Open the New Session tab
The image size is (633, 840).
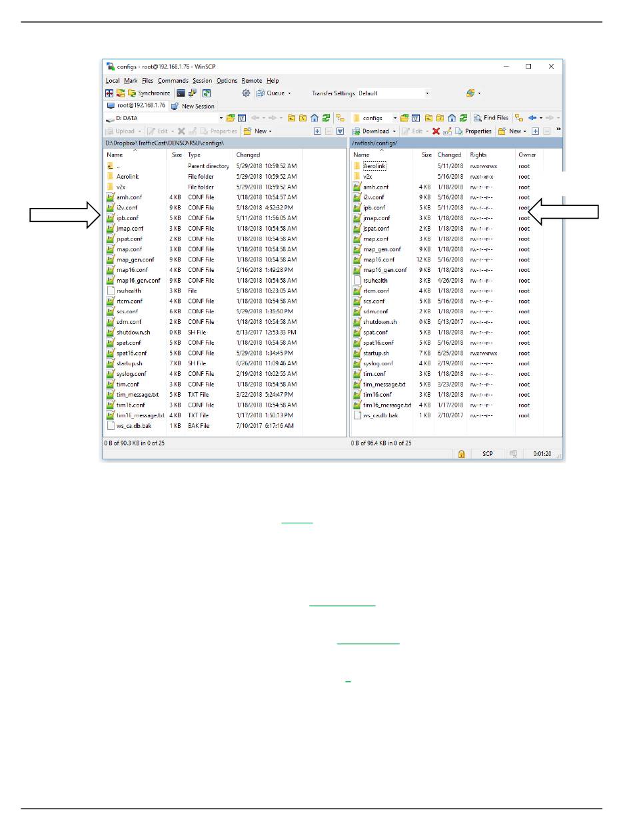pyautogui.click(x=193, y=106)
